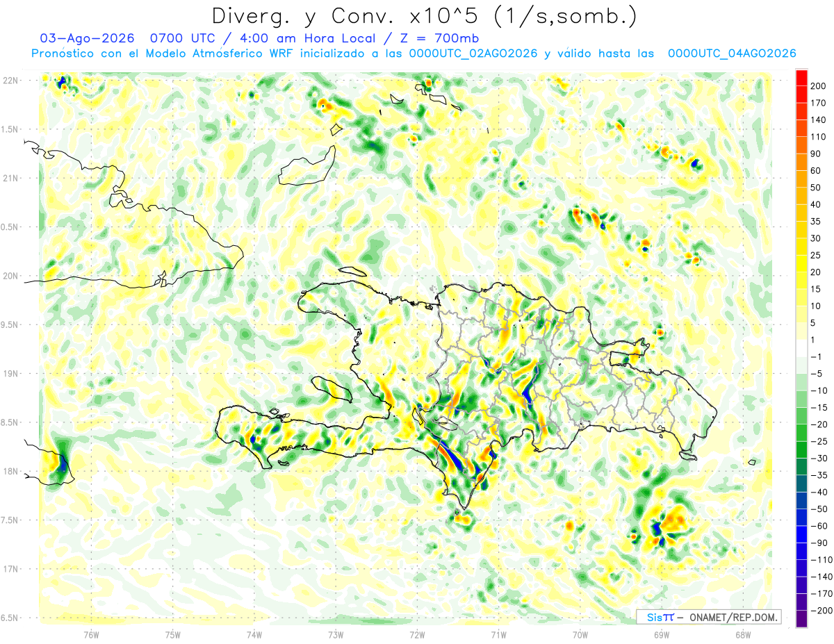The height and width of the screenshot is (644, 834).
Task: Click the red colorbar segment above 200
Action: pyautogui.click(x=801, y=77)
